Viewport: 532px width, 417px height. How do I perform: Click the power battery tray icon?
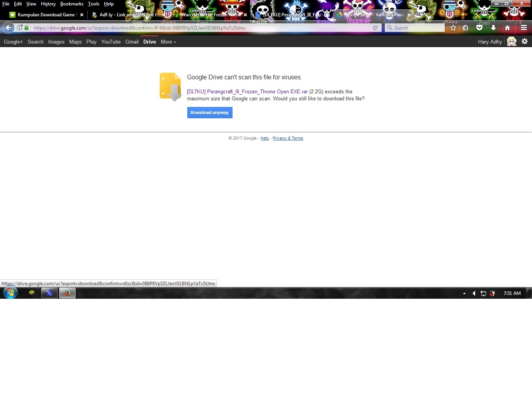pos(493,293)
